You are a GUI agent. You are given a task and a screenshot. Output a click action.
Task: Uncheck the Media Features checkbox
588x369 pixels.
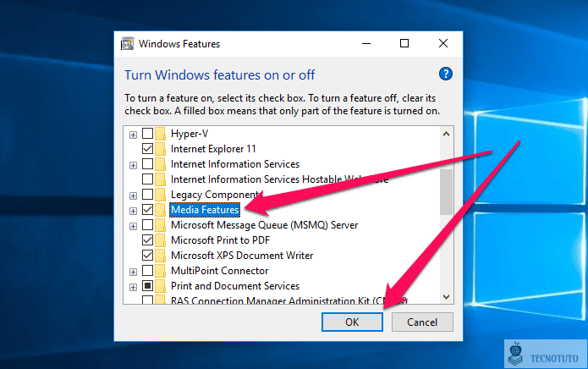148,209
